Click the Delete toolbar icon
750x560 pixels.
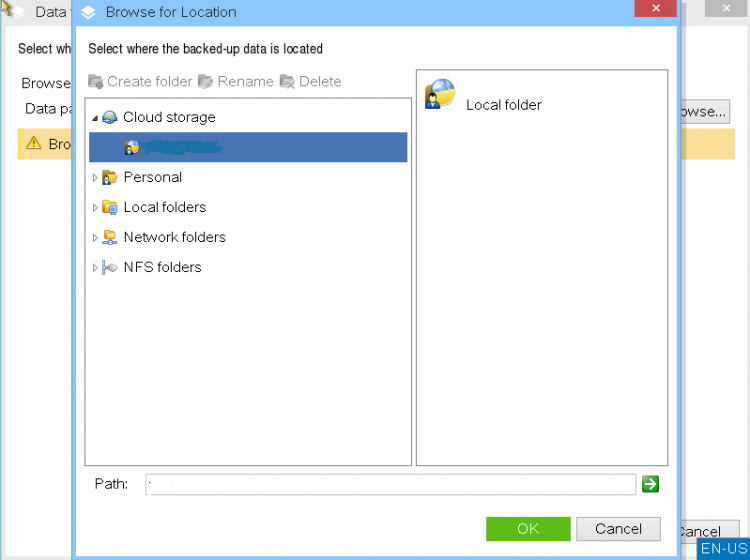tap(287, 82)
